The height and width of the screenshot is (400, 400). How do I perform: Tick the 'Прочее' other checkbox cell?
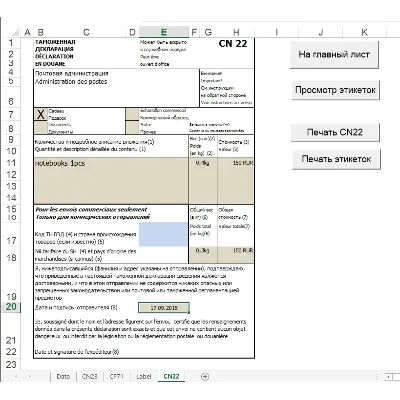(x=132, y=127)
